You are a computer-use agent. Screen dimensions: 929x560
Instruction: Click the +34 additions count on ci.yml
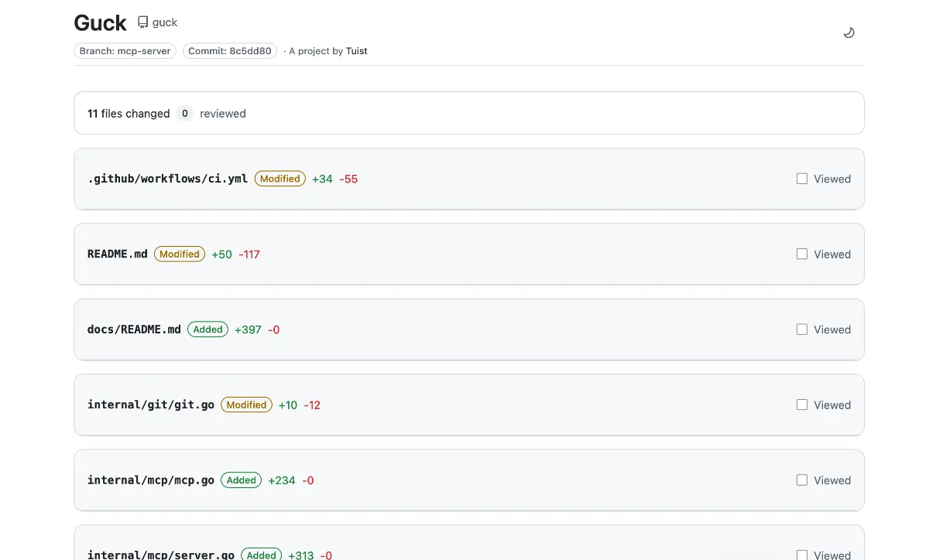pos(322,178)
